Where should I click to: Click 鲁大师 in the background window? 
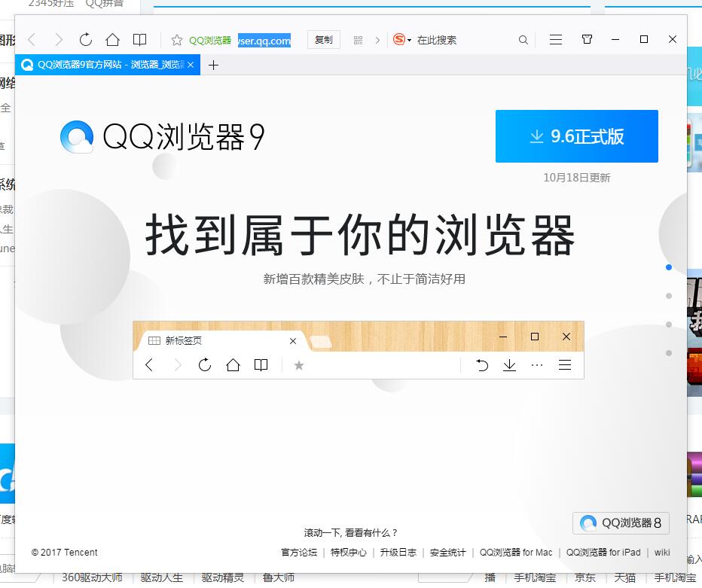[278, 578]
